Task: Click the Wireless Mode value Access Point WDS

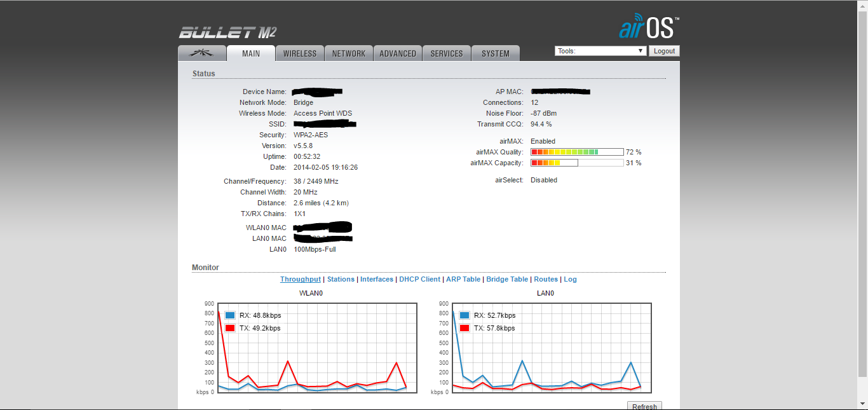Action: (x=323, y=113)
